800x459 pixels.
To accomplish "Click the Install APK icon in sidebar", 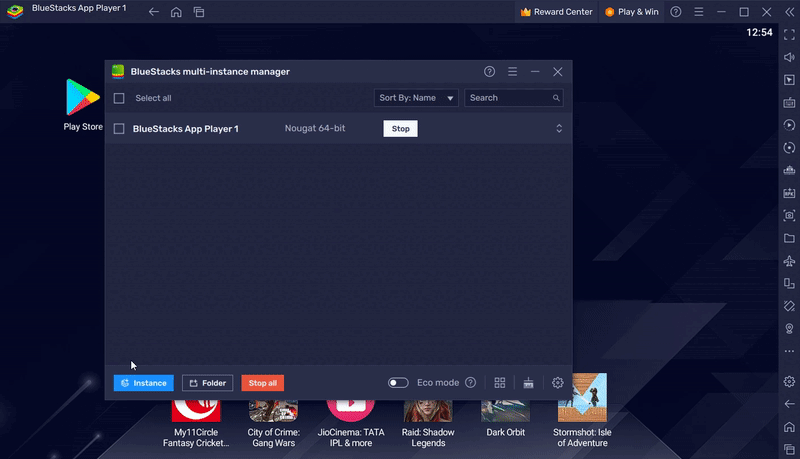I will point(789,193).
